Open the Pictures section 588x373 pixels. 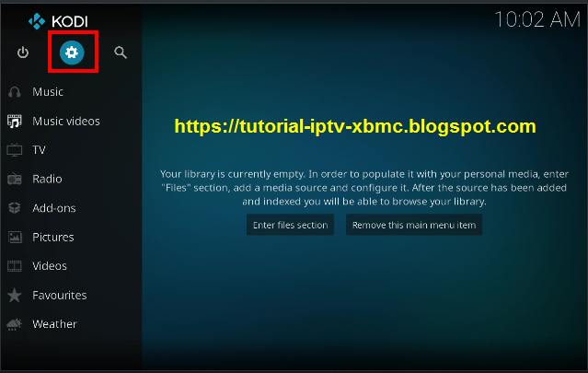click(53, 238)
